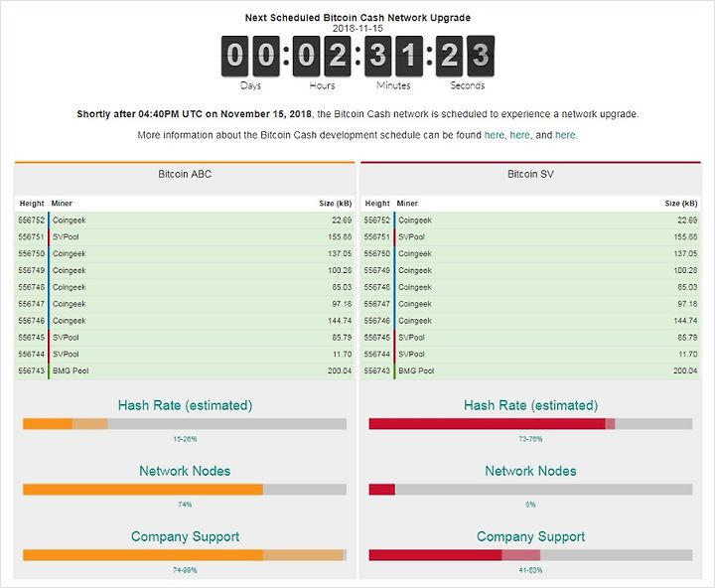Click the Size (kB) header in Bitcoin SV table
The width and height of the screenshot is (715, 588).
[x=681, y=204]
